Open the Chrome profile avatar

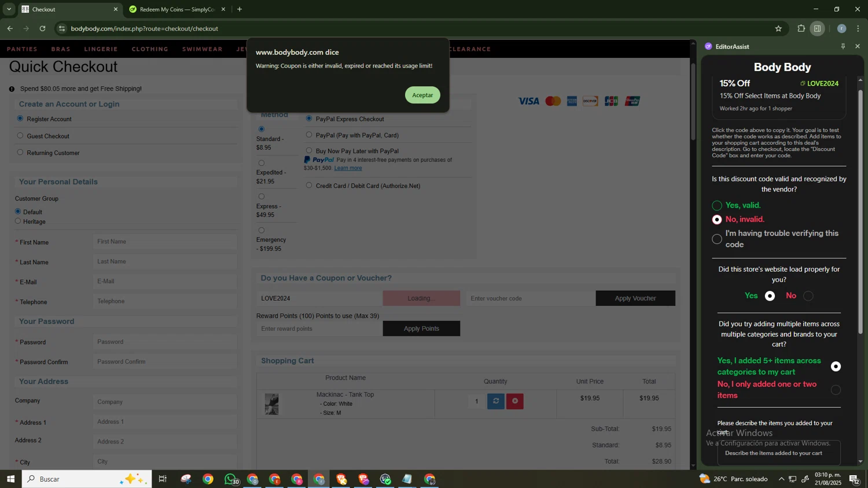[841, 28]
